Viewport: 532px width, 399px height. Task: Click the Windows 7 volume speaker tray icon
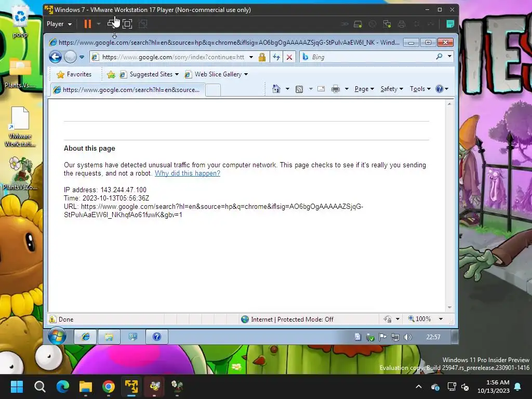click(407, 337)
